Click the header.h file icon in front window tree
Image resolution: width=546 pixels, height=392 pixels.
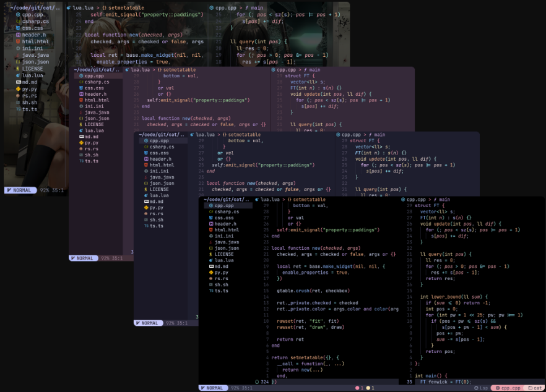(x=211, y=224)
